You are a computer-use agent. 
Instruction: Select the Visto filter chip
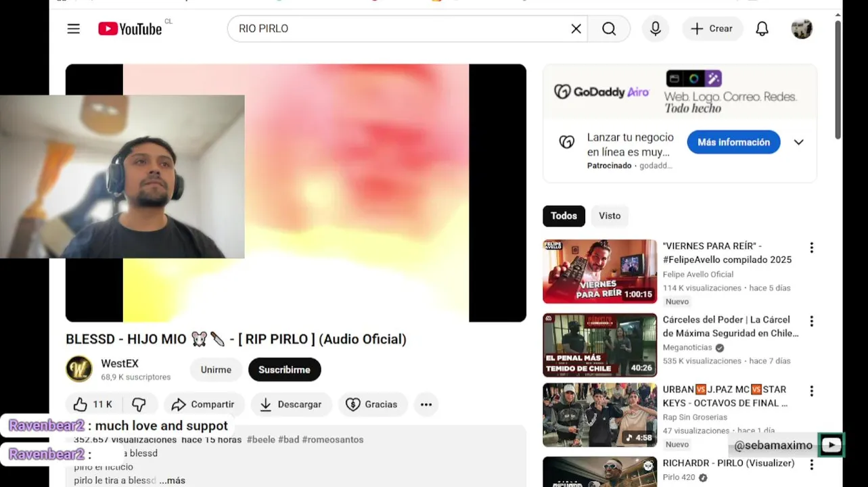click(x=610, y=216)
